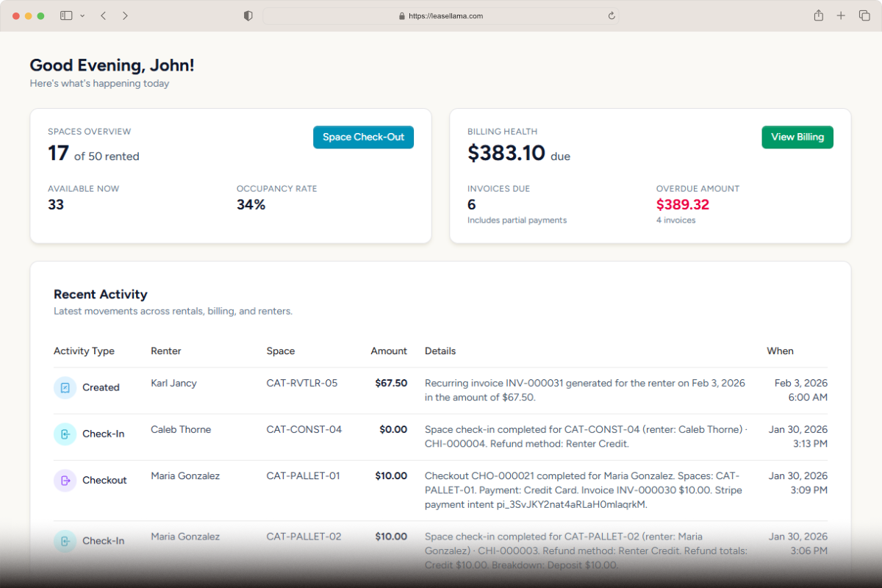
Task: Show tab overview icon in toolbar
Action: pyautogui.click(x=864, y=15)
